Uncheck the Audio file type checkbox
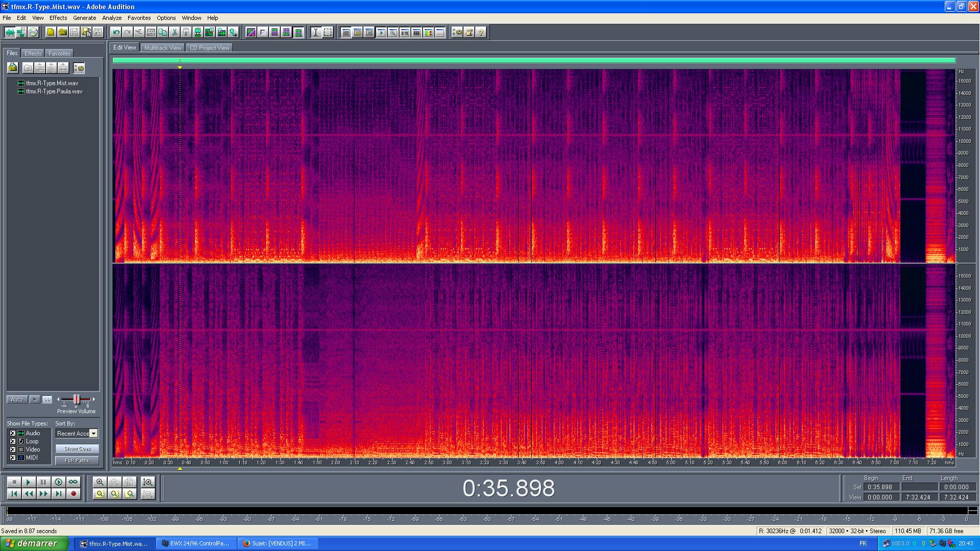This screenshot has height=551, width=980. click(13, 433)
